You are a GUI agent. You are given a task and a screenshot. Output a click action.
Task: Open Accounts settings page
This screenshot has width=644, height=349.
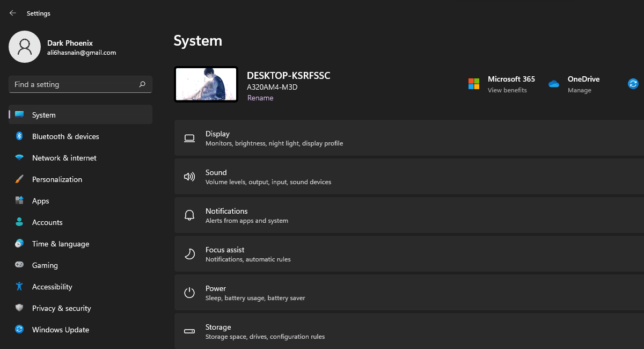tap(47, 222)
